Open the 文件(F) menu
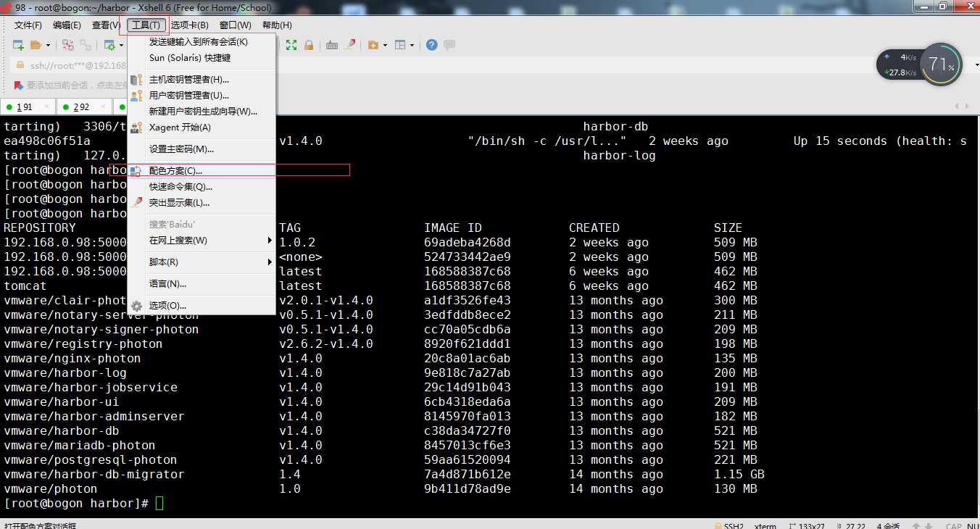980x529 pixels. [28, 25]
